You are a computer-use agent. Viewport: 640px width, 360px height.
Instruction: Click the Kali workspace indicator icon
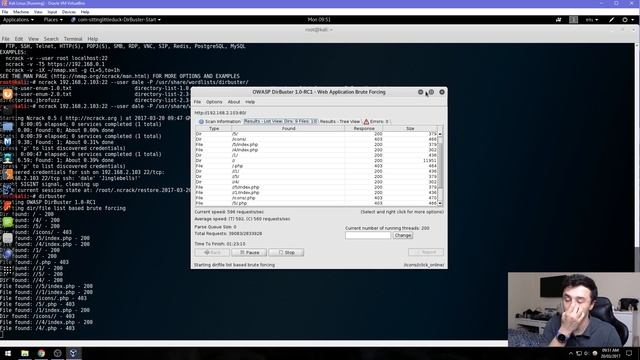[x=573, y=20]
